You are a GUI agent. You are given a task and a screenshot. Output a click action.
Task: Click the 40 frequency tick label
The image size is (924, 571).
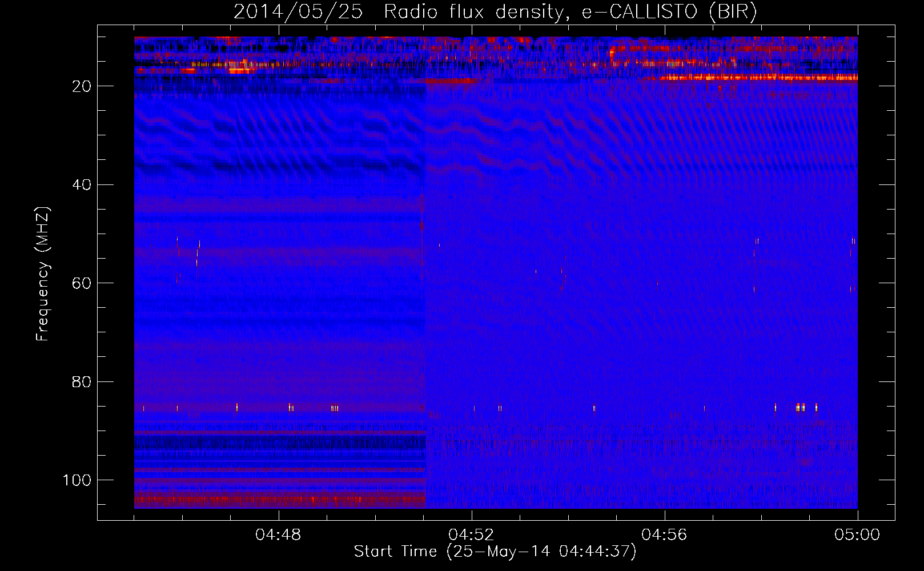pyautogui.click(x=82, y=185)
